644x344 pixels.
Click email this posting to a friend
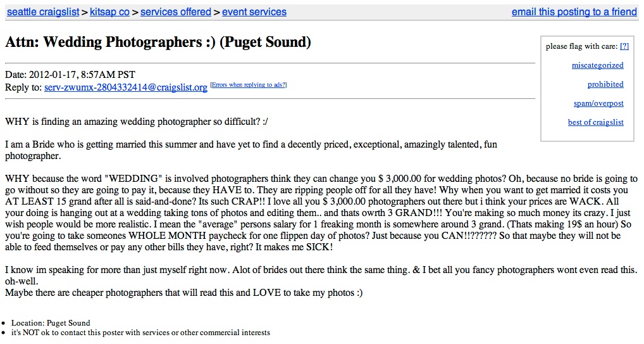(x=574, y=12)
